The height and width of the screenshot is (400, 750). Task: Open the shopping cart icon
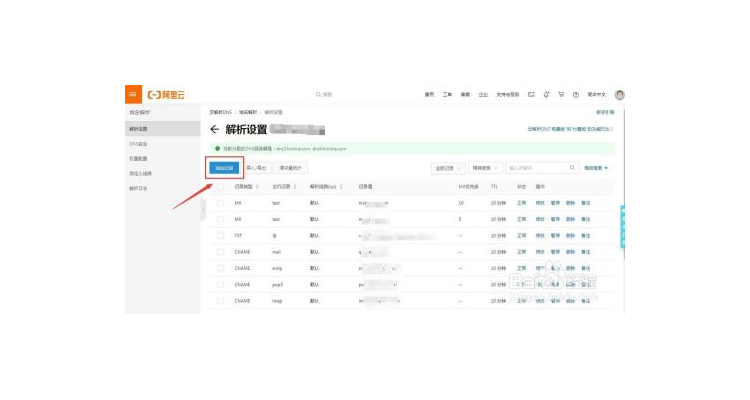point(561,95)
